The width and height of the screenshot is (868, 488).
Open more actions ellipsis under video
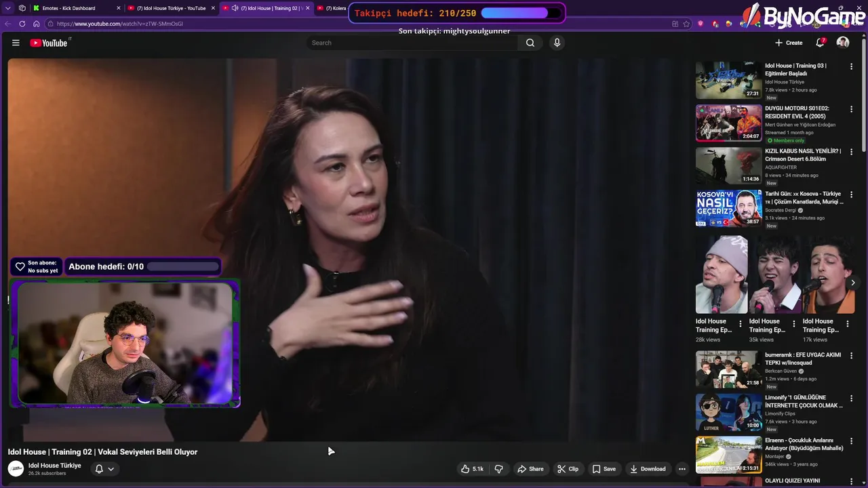tap(682, 469)
